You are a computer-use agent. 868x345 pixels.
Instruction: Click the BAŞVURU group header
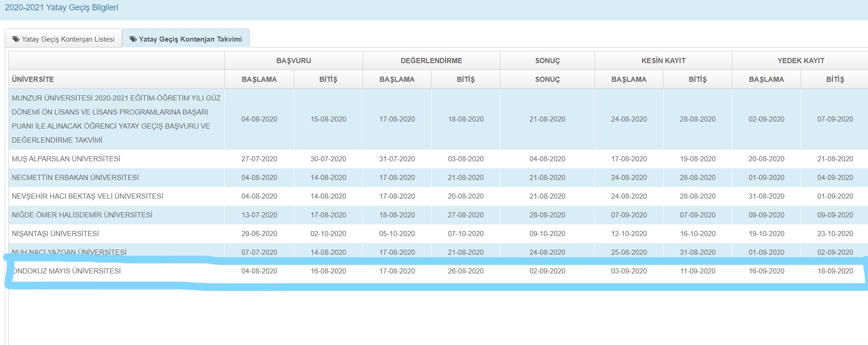(294, 61)
